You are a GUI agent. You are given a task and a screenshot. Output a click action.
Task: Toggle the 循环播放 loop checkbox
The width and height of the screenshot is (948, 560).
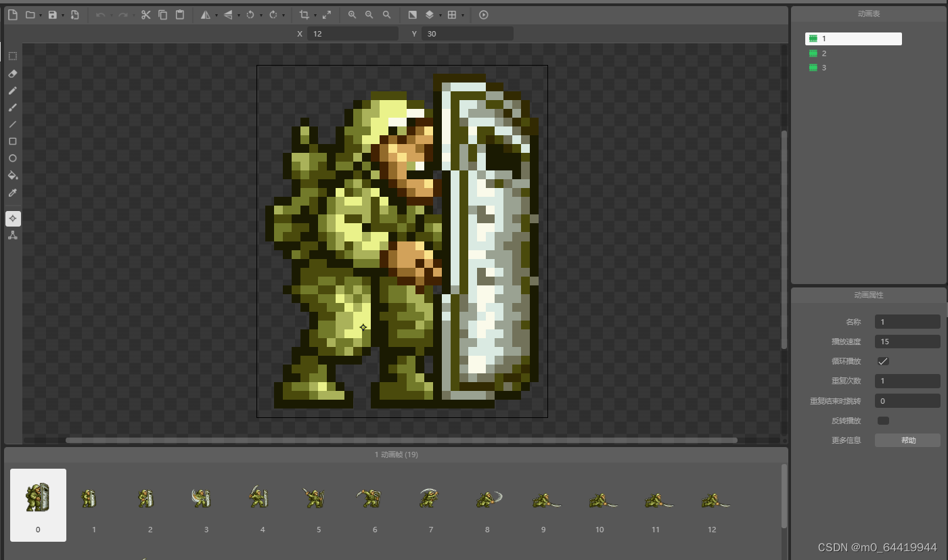(883, 361)
